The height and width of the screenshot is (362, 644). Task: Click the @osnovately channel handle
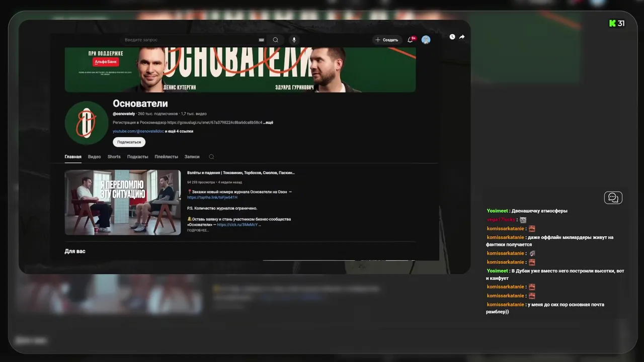(124, 114)
